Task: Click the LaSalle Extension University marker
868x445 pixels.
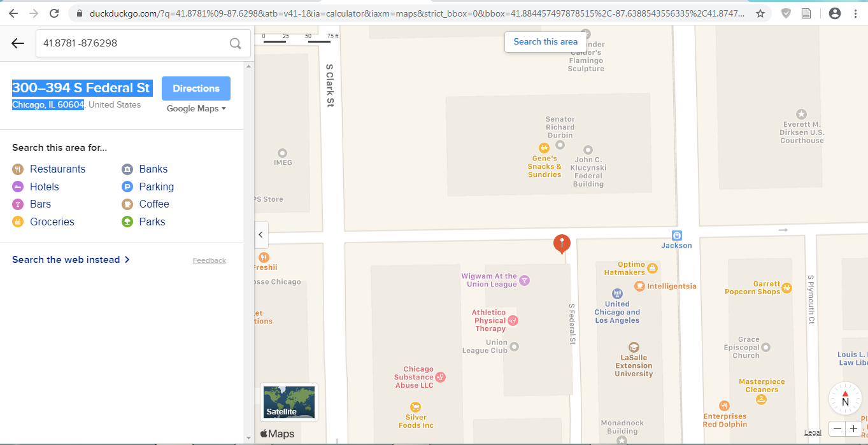Action: point(634,347)
